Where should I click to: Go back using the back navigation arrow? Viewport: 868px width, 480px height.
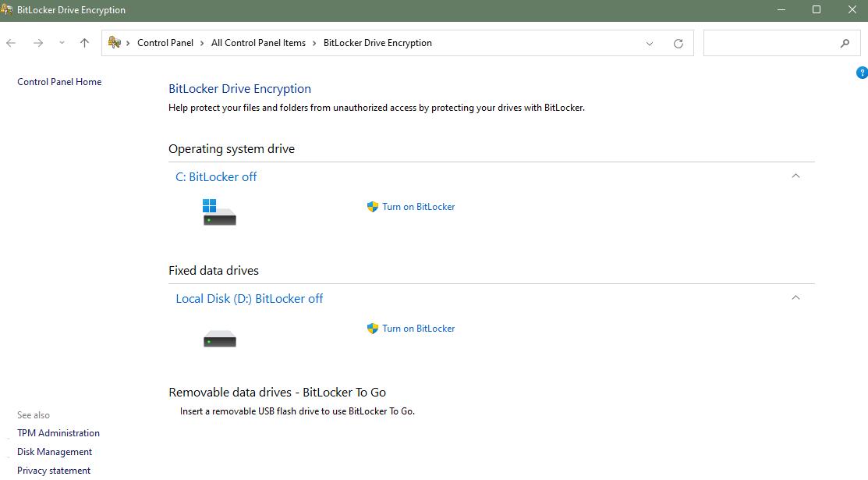pyautogui.click(x=10, y=43)
